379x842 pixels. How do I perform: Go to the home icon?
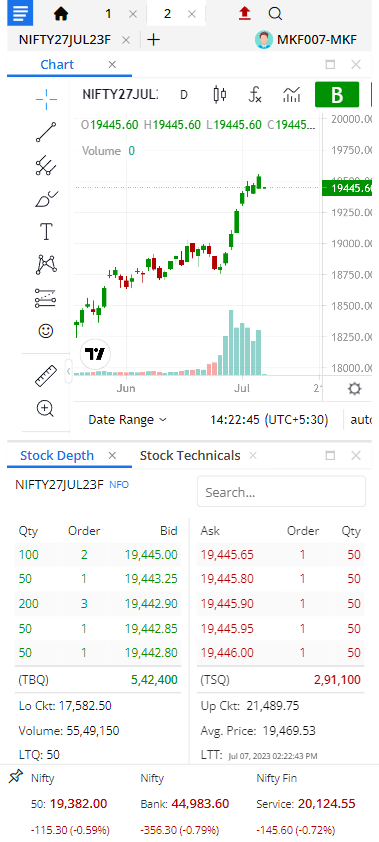coord(61,14)
